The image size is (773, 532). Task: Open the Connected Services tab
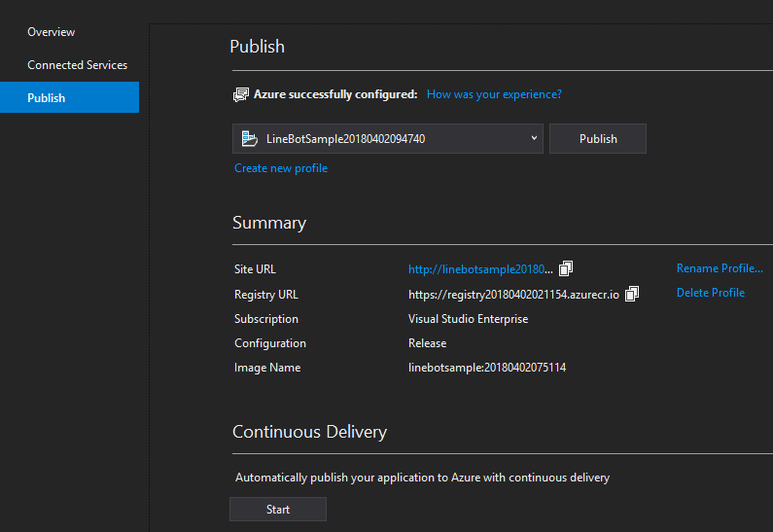[77, 65]
